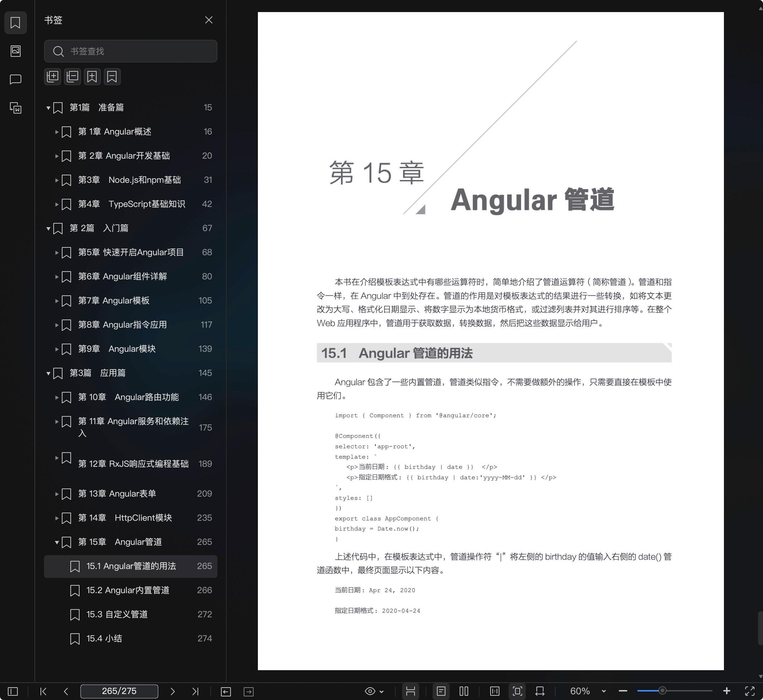Click page number 15 of 第1篇

coord(208,108)
